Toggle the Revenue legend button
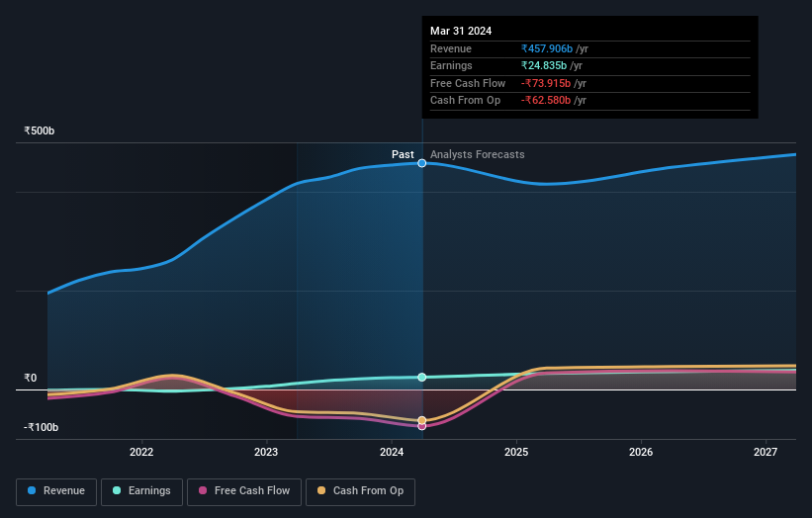Viewport: 812px width, 518px height. 56,491
